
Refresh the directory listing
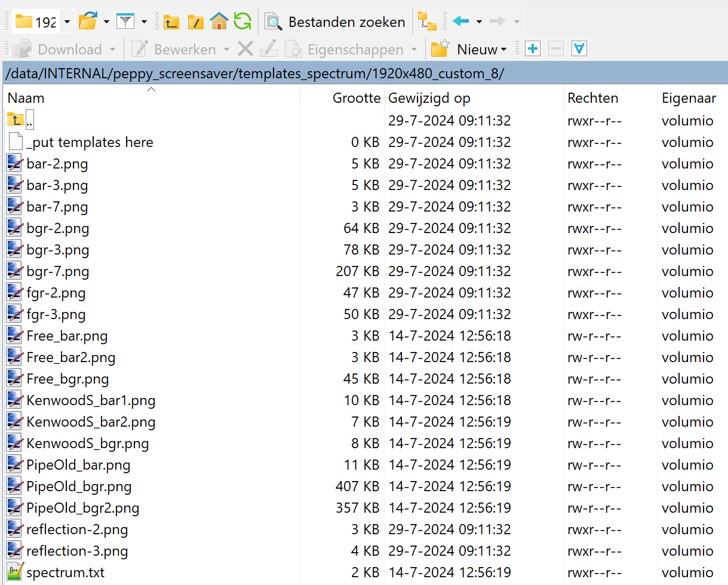click(242, 22)
